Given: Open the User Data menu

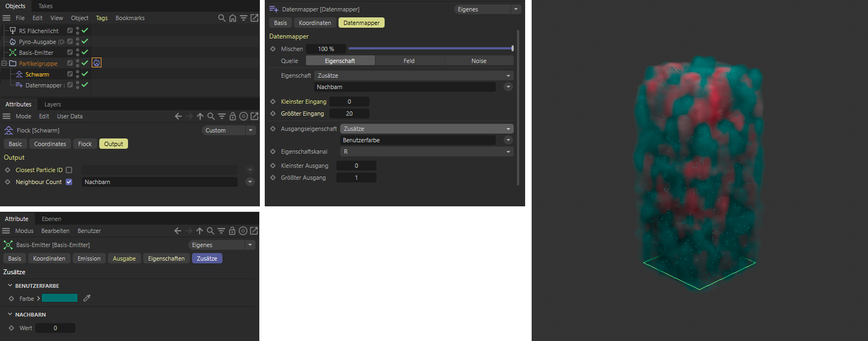Looking at the screenshot, I should coord(70,116).
